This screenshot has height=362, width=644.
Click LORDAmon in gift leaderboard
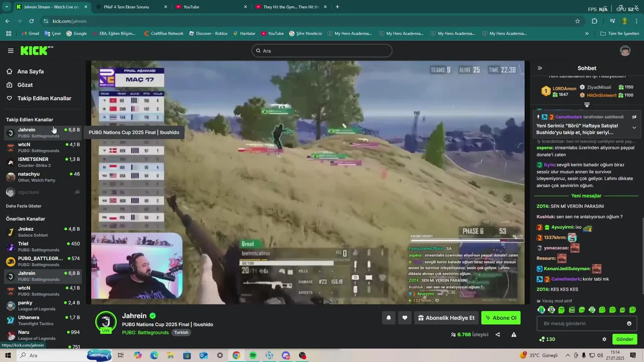(x=564, y=88)
